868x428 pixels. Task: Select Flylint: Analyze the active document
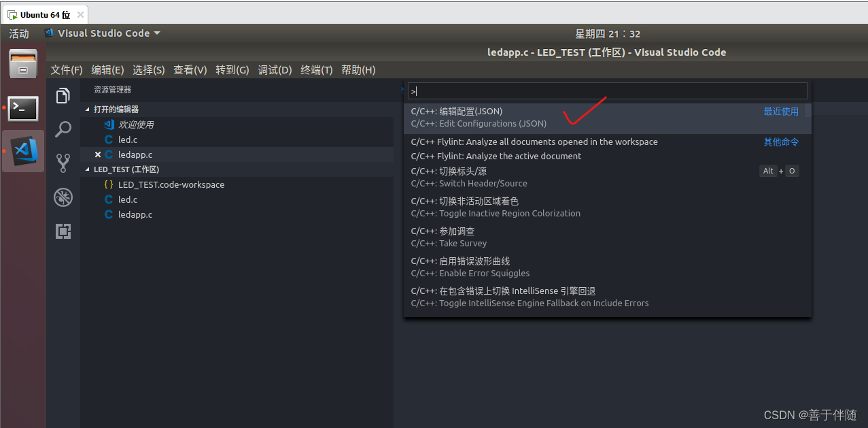click(x=608, y=156)
